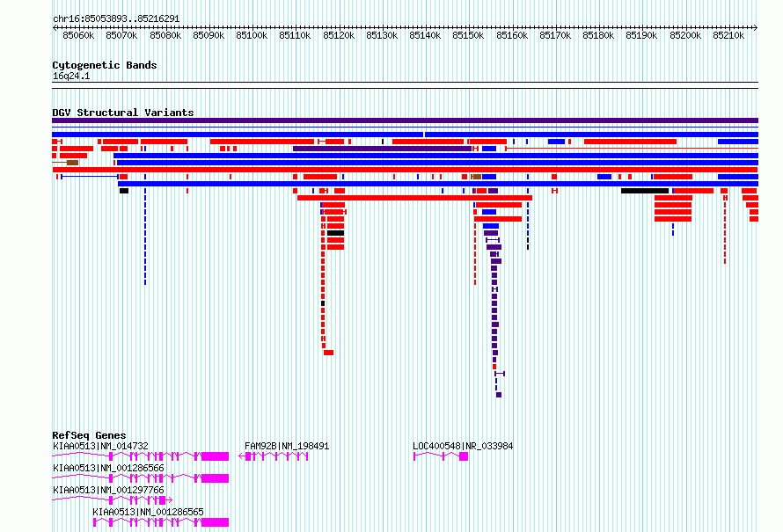Click the 85080k ruler tick label
Image resolution: width=783 pixels, height=532 pixels.
click(165, 35)
